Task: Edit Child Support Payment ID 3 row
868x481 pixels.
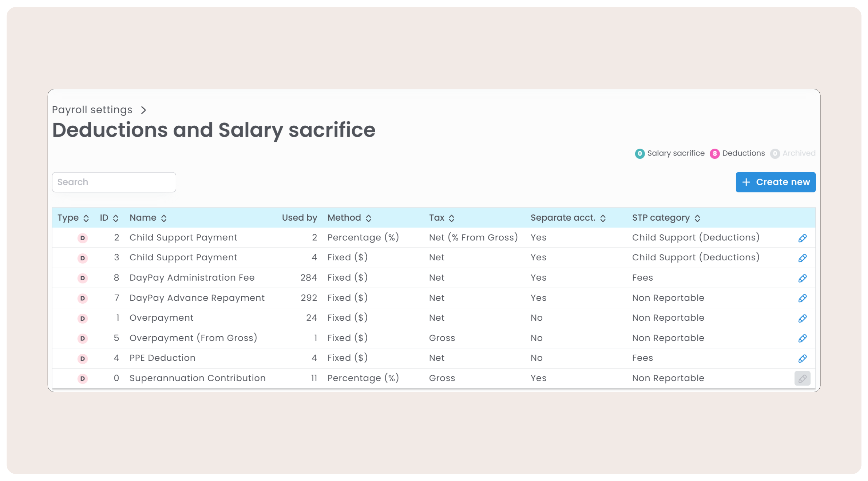Action: coord(802,258)
